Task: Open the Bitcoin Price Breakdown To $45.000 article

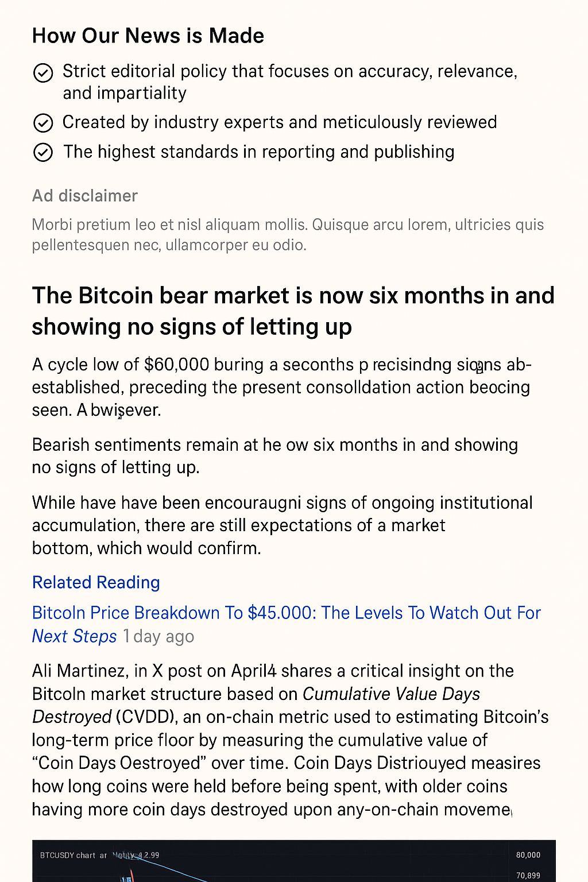Action: (x=286, y=613)
